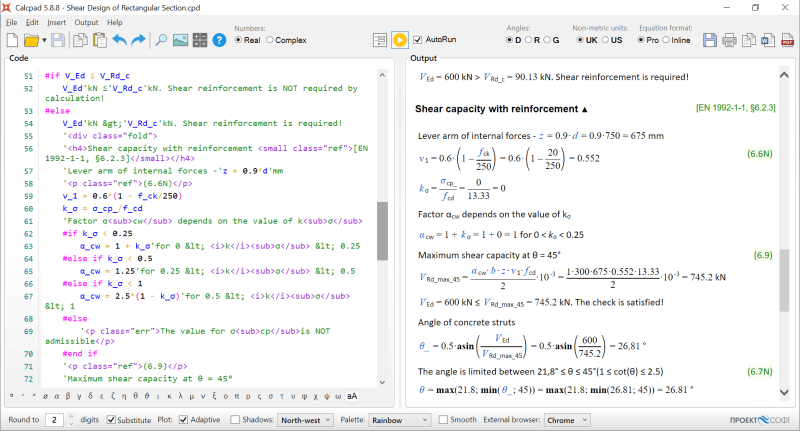Image resolution: width=800 pixels, height=431 pixels.
Task: Click the input form view icon
Action: 380,40
